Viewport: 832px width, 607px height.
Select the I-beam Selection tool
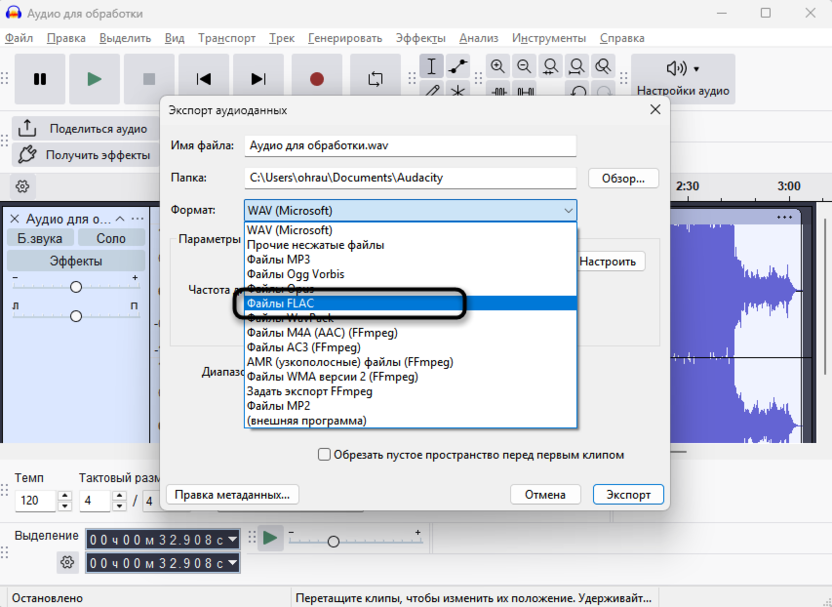coord(431,67)
